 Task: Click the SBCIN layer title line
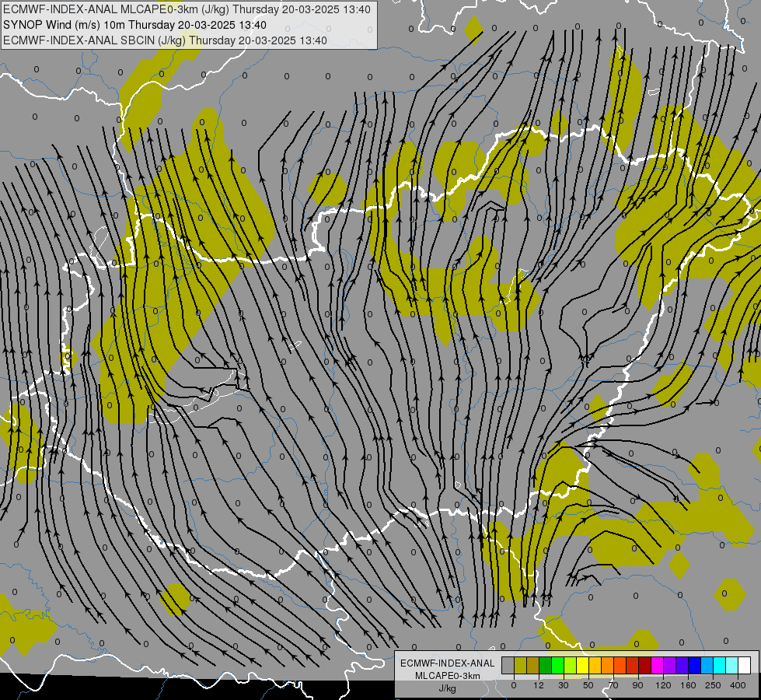coord(165,40)
